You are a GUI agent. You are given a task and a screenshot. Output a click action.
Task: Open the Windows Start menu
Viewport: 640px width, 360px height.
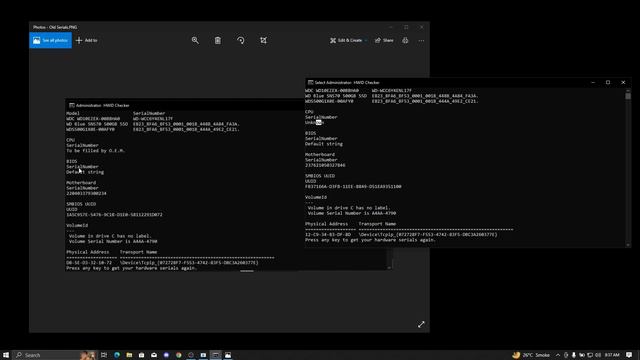tap(6, 355)
